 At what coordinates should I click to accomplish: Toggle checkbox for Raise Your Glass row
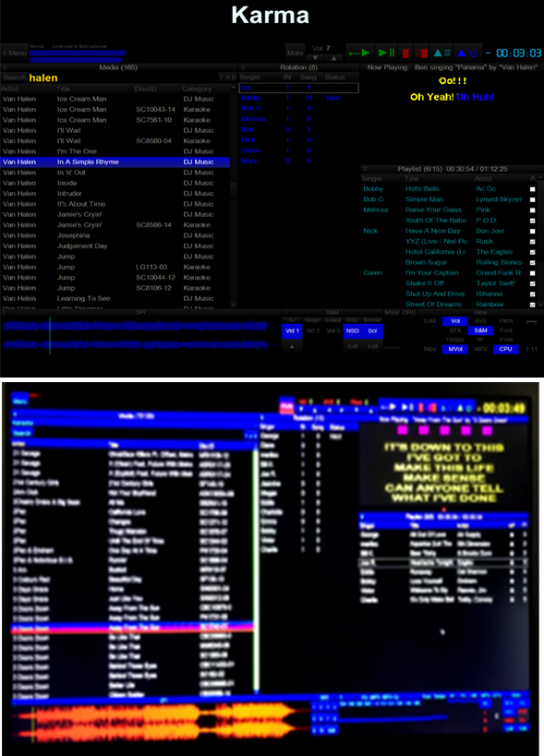click(x=532, y=210)
